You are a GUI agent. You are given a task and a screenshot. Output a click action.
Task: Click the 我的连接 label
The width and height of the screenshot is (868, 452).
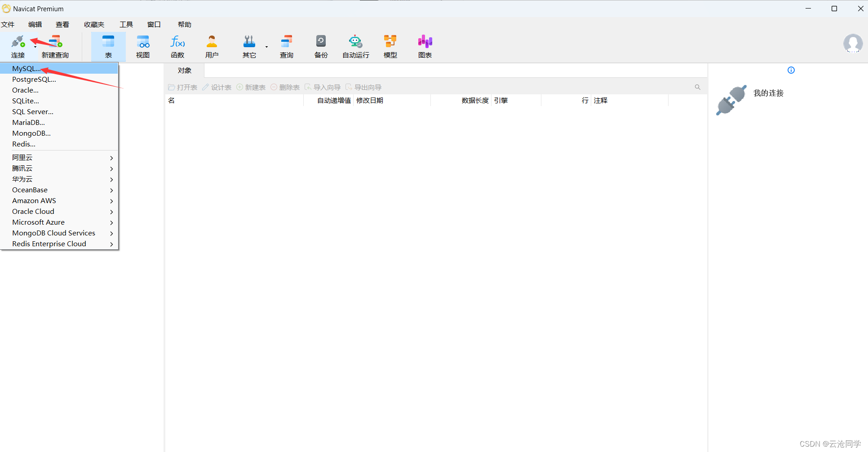point(768,93)
